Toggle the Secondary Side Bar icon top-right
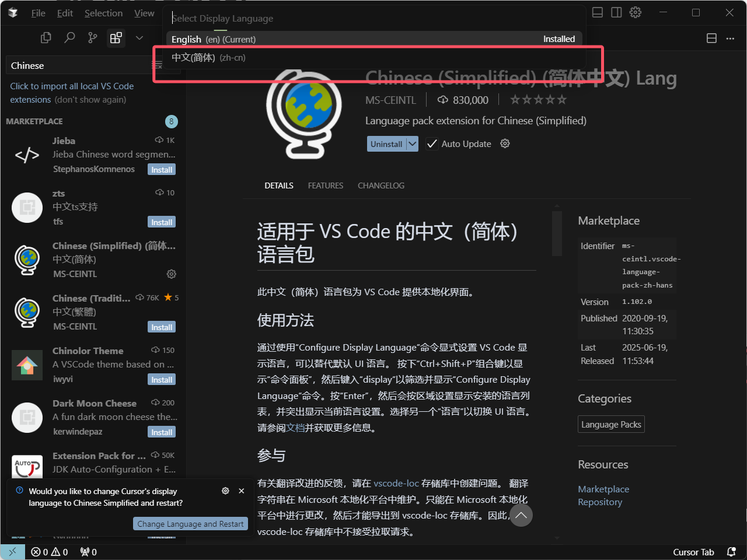The height and width of the screenshot is (560, 747). 616,12
